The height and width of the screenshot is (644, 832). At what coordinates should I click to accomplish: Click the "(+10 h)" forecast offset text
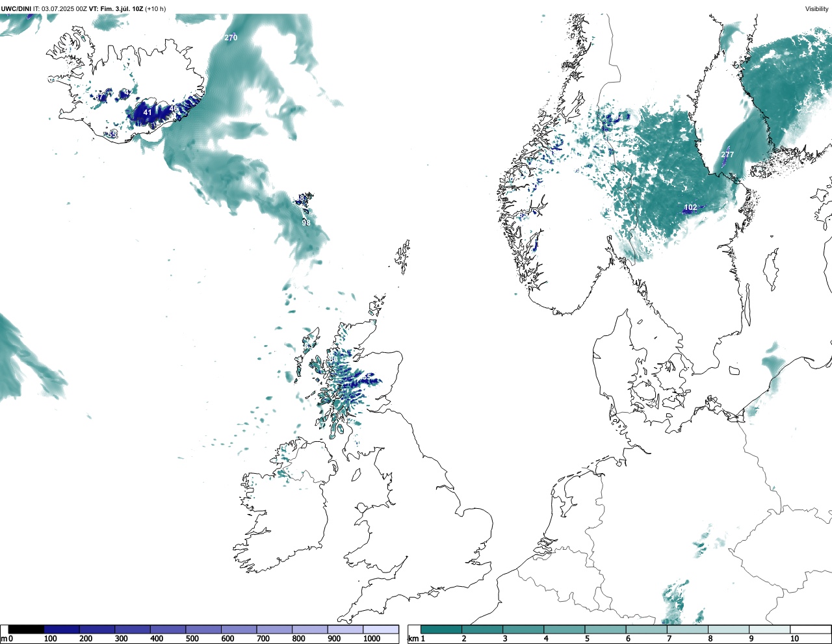point(155,9)
